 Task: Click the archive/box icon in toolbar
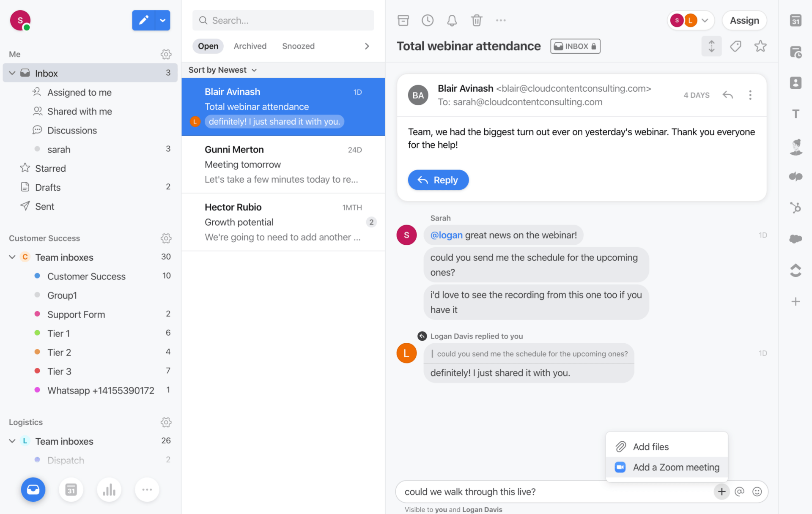point(403,20)
